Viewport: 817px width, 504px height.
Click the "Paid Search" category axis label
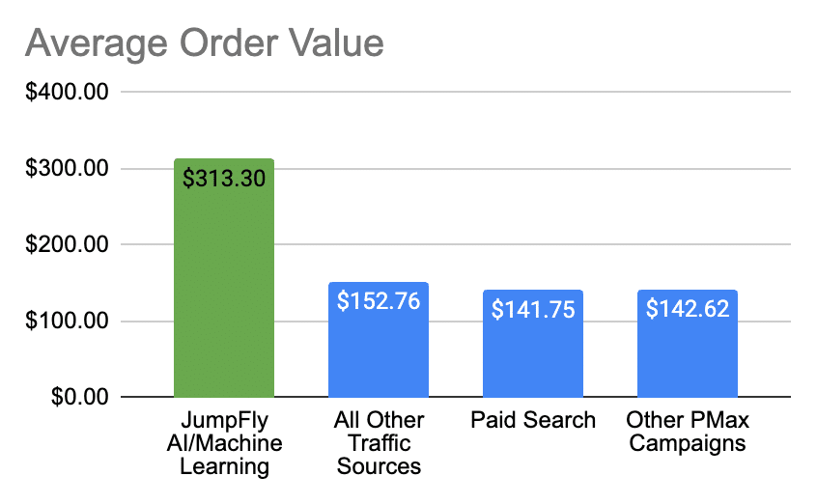533,421
